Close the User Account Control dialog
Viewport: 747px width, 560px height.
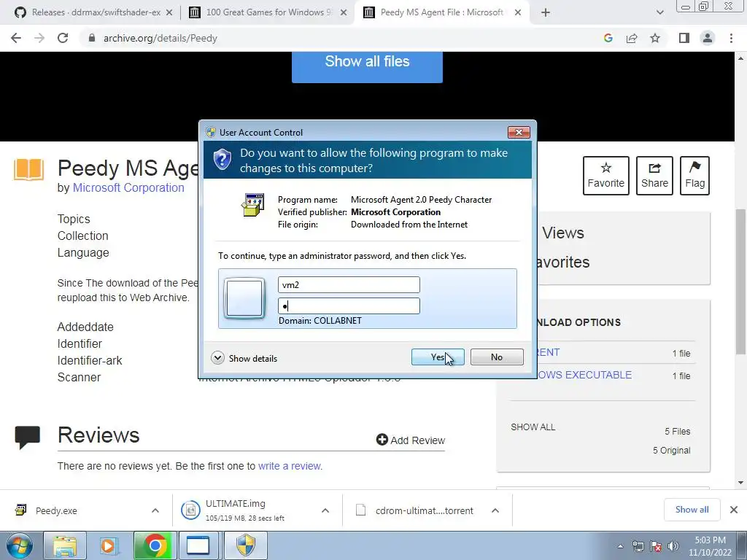click(x=519, y=132)
